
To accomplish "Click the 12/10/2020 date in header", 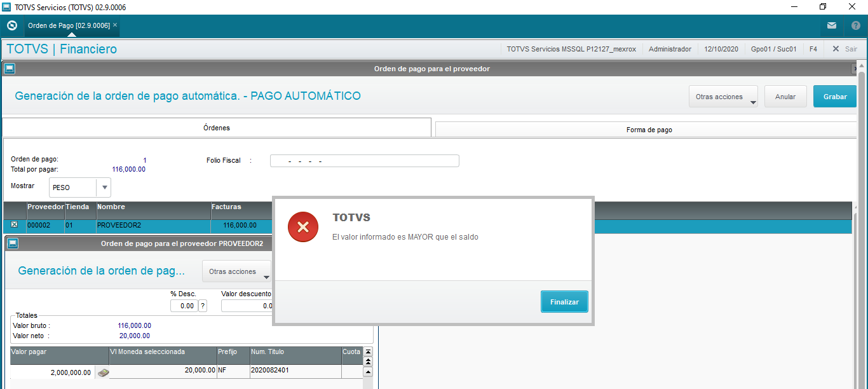I will pyautogui.click(x=721, y=49).
